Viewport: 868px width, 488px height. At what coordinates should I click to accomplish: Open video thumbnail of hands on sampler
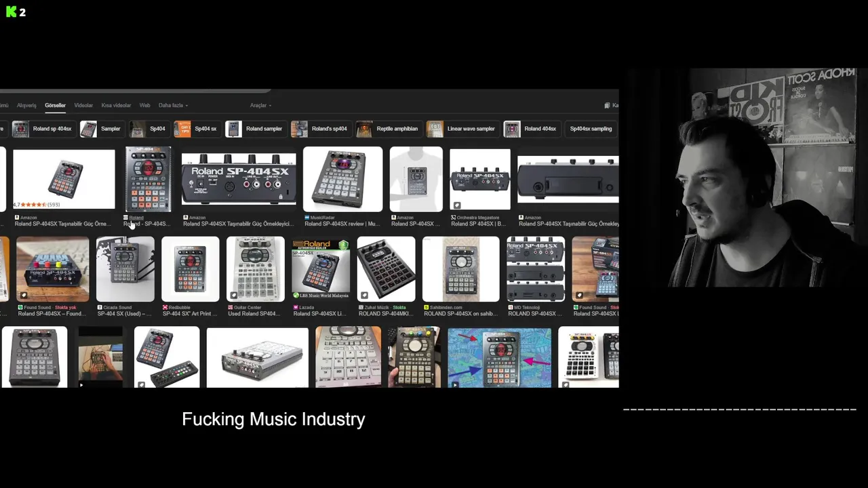pos(100,358)
